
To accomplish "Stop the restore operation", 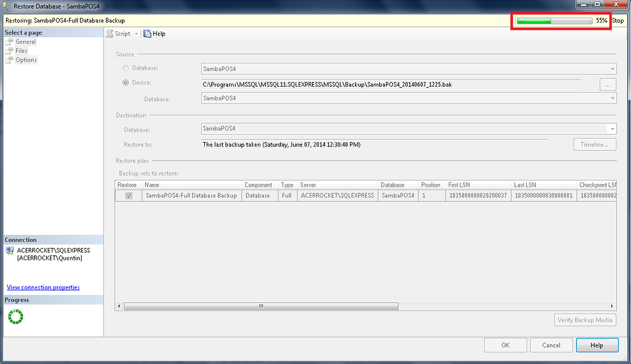I will click(618, 20).
